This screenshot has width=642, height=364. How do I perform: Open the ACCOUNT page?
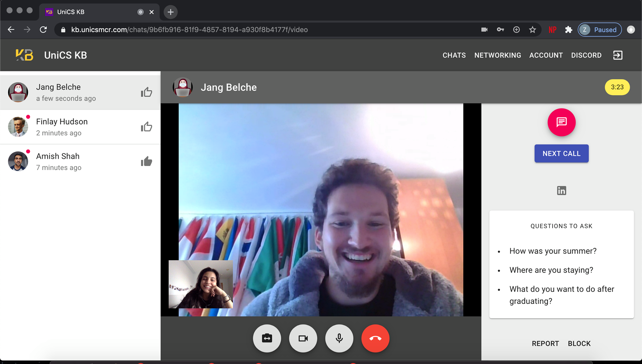coord(546,55)
